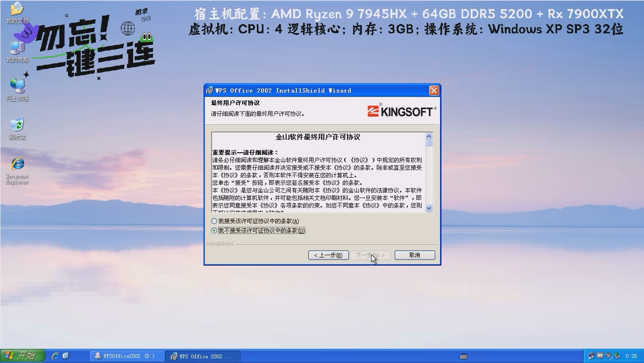Screen dimensions: 644x363
Task: Click the quick launch icon beside IE shortcut
Action: [66, 356]
